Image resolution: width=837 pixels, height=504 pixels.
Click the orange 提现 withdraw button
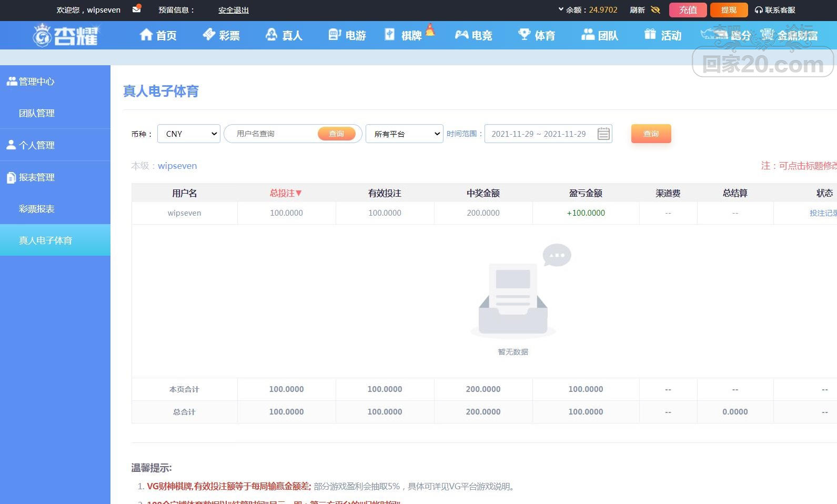pyautogui.click(x=729, y=10)
